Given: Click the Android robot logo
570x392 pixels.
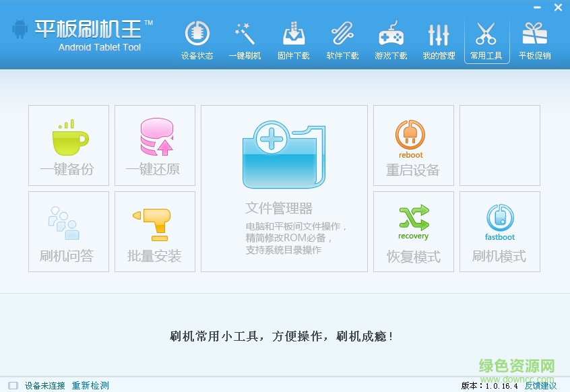Looking at the screenshot, I should [18, 30].
